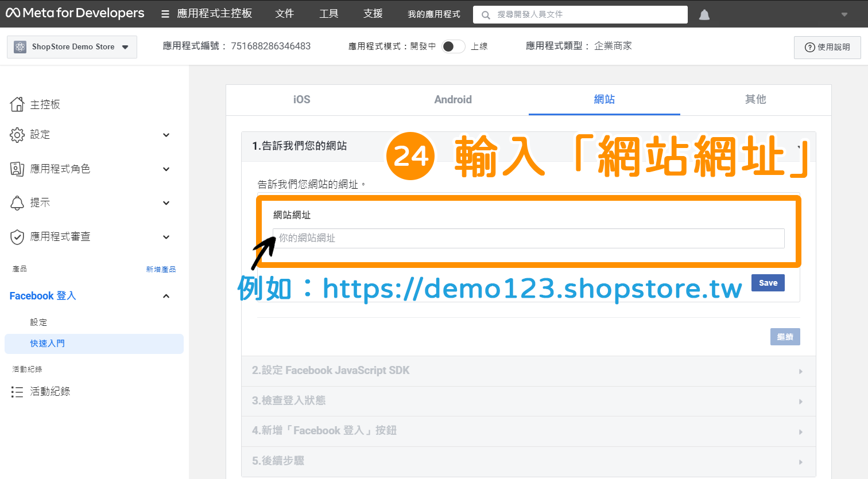868x479 pixels.
Task: Go to 我的應用程式
Action: coord(434,14)
